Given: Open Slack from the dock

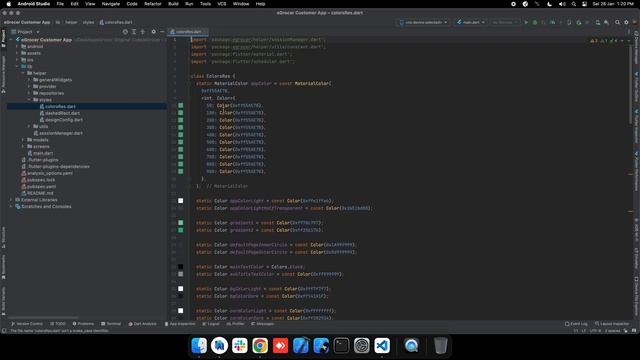Looking at the screenshot, I should [x=240, y=346].
